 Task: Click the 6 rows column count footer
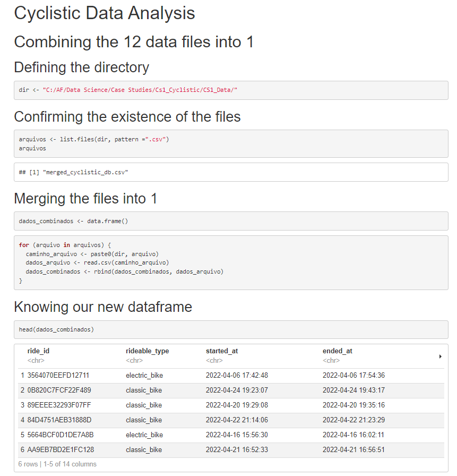coord(57,464)
